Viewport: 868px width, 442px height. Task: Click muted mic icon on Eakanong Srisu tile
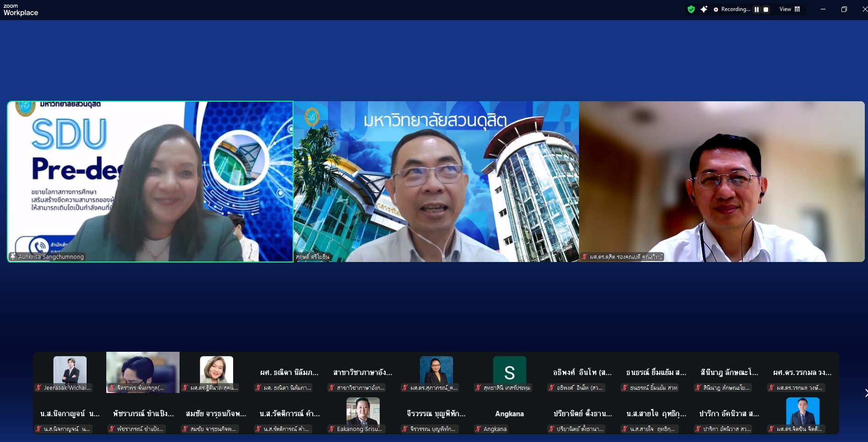pos(332,429)
